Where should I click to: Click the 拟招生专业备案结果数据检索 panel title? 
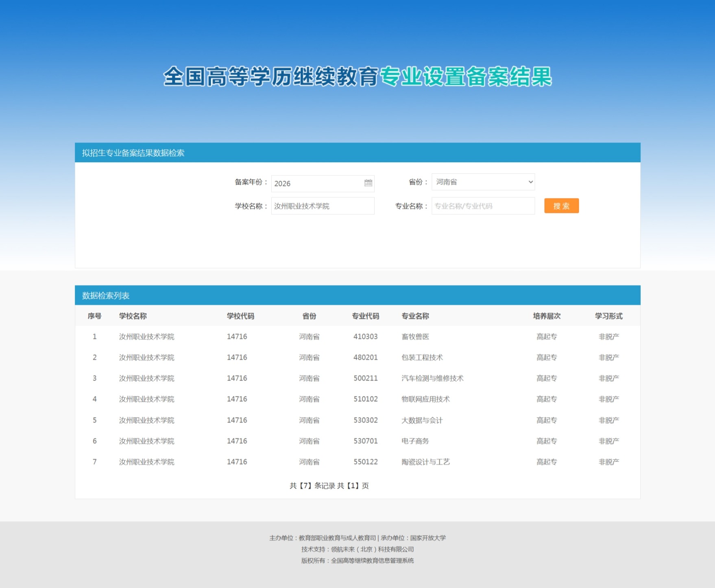[x=133, y=153]
